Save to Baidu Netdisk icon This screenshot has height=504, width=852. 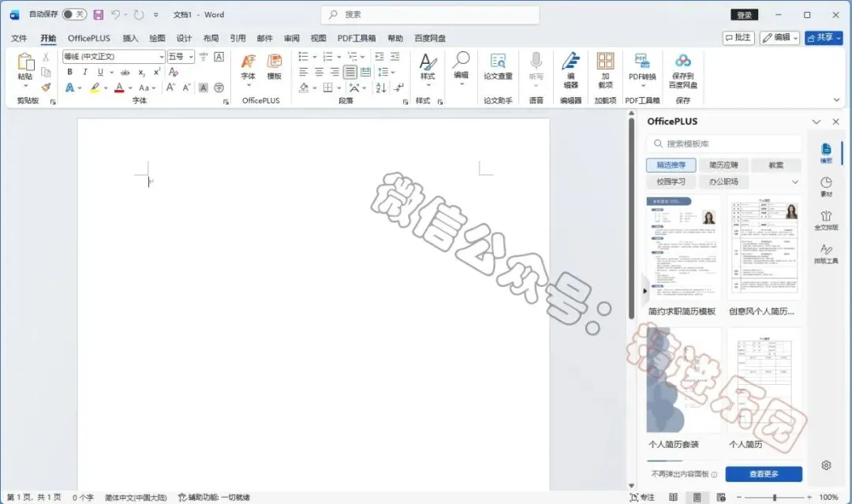[x=683, y=71]
